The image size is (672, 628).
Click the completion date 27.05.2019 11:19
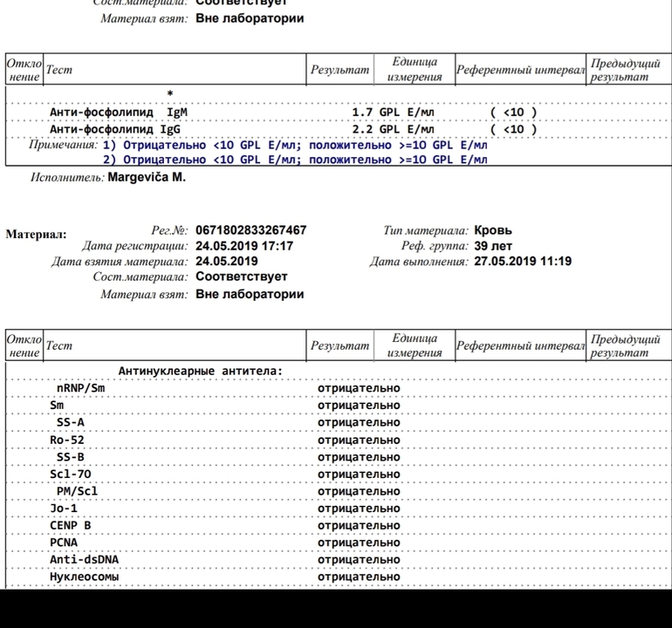pyautogui.click(x=522, y=261)
